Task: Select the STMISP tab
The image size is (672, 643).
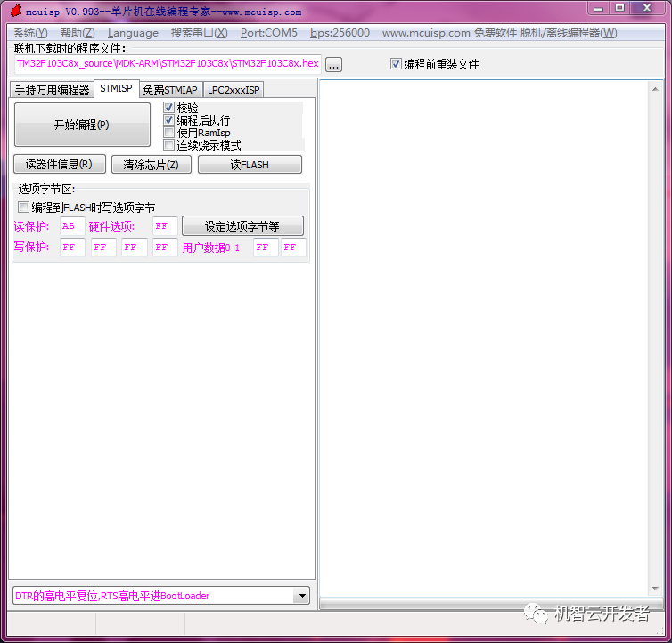Action: pos(116,89)
